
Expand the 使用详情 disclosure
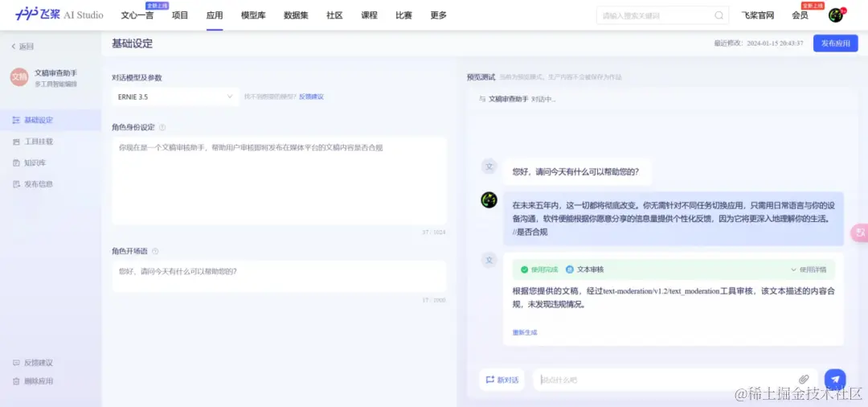tap(809, 269)
